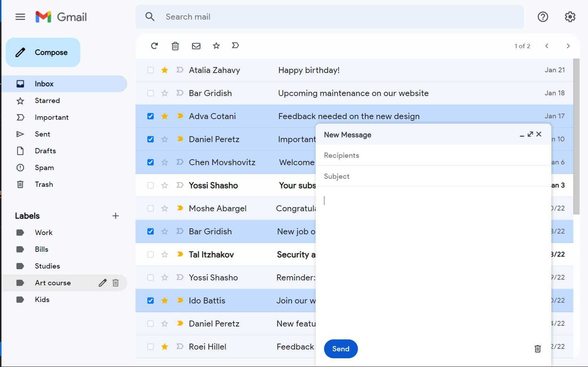Screen dimensions: 588x367
Task: Click the inbox vertical scrollbar
Action: pos(576,137)
